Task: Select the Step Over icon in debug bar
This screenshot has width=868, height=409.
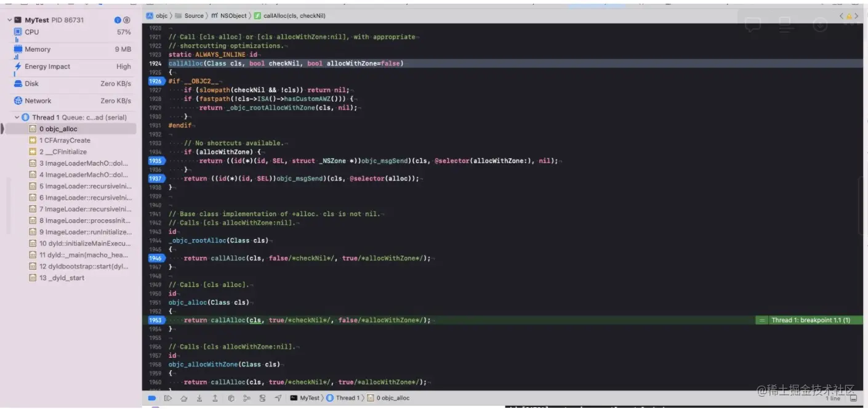Action: pos(184,397)
